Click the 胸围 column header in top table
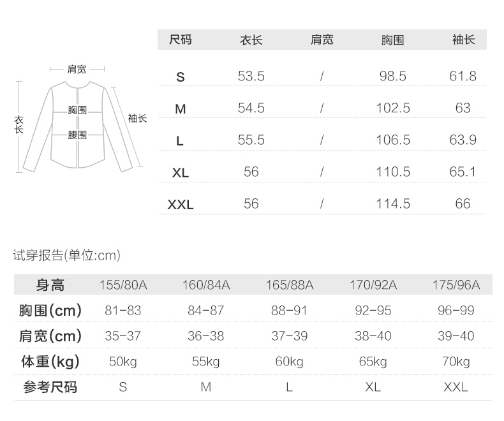This screenshot has width=504, height=421. point(392,40)
